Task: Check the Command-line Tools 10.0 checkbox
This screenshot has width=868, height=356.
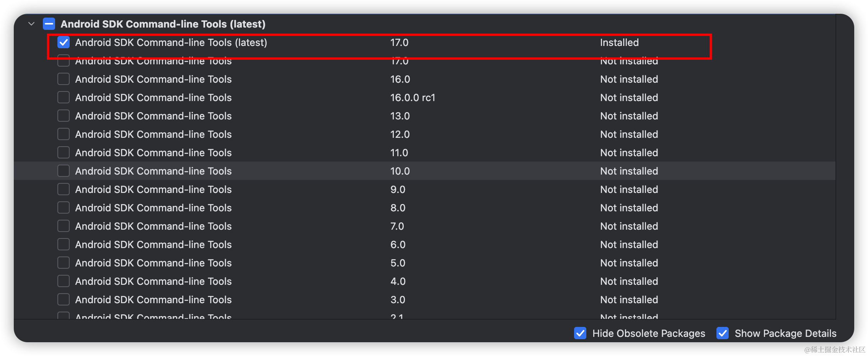Action: (64, 171)
